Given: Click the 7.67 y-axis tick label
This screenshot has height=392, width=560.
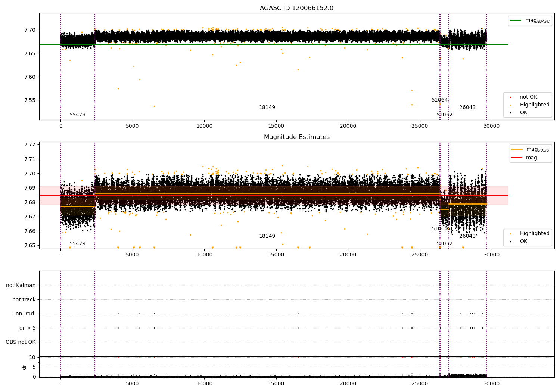Looking at the screenshot, I should coord(29,217).
